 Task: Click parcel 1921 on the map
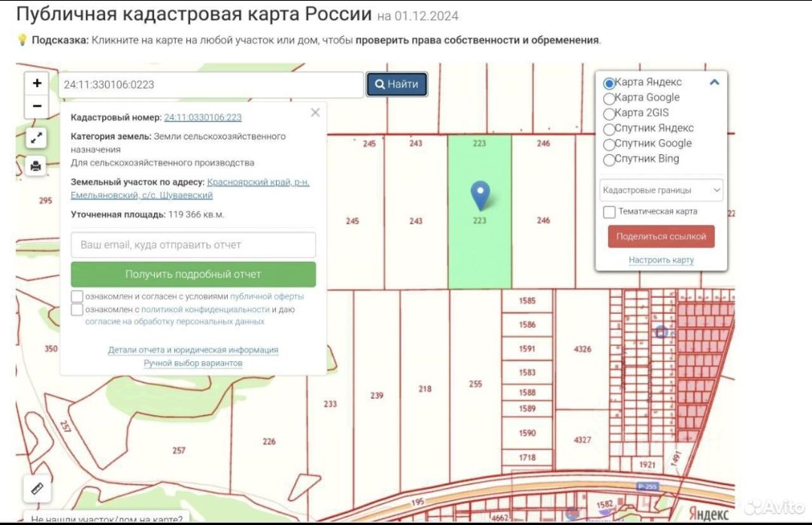point(647,465)
